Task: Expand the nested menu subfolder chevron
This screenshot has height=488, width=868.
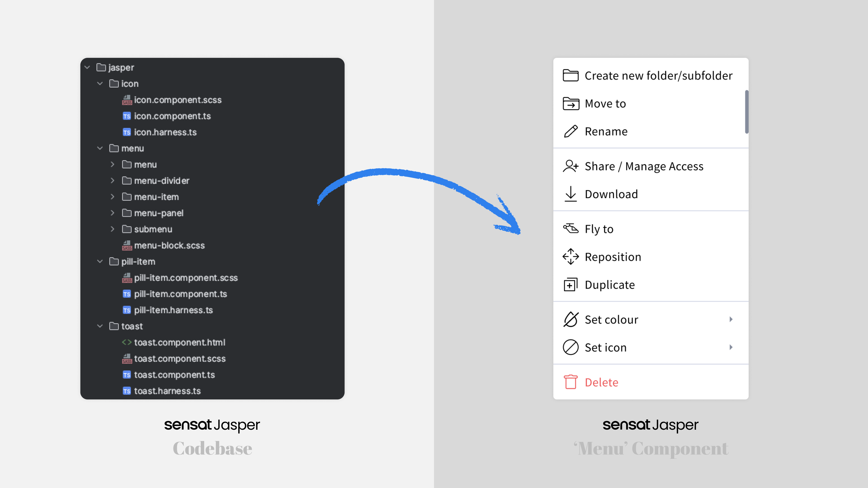Action: (113, 164)
